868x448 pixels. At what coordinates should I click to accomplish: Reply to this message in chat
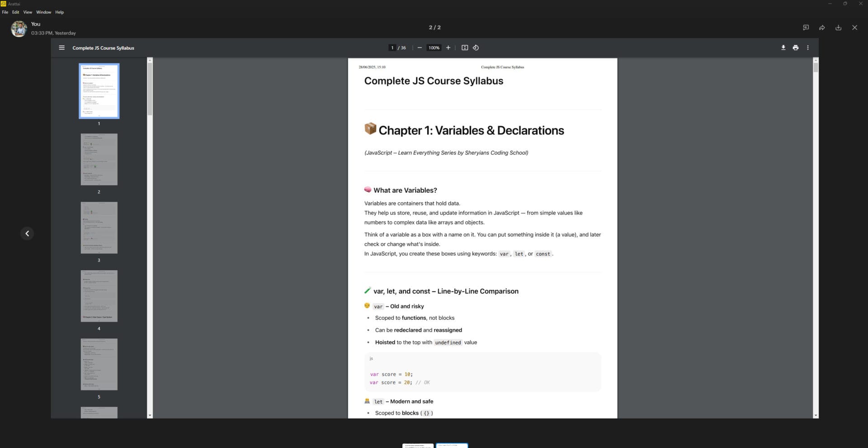pos(806,28)
